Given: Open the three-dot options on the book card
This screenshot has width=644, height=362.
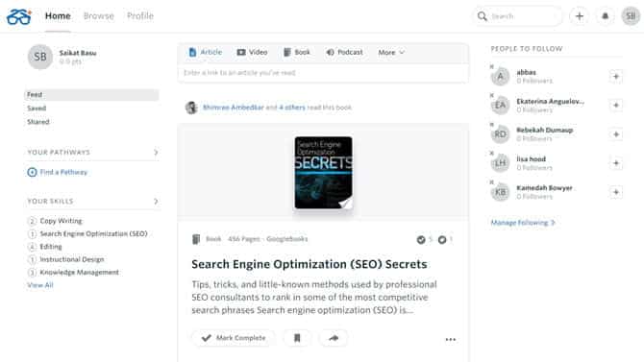Looking at the screenshot, I should [451, 339].
